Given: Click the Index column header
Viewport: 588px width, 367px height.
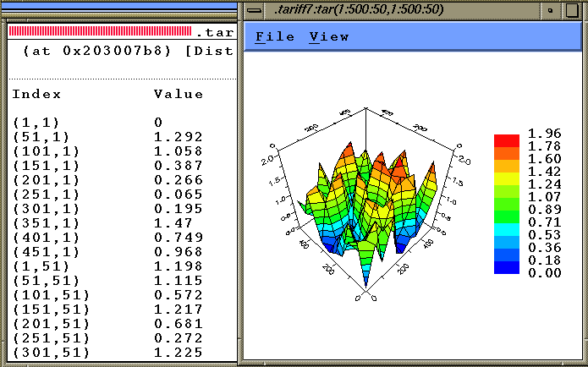Looking at the screenshot, I should point(36,94).
